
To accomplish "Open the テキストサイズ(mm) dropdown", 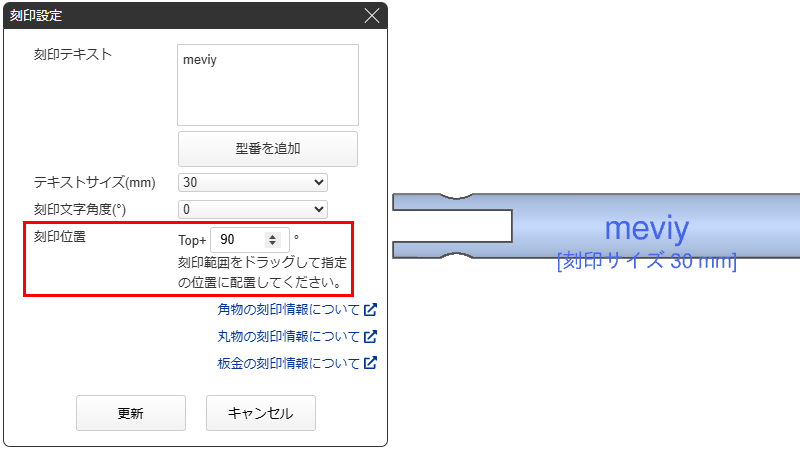I will coord(253,182).
